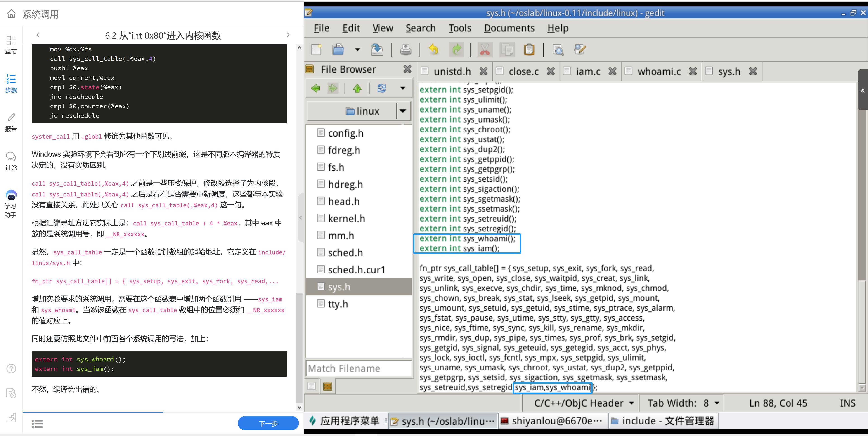Screen dimensions: 868x436
Task: Open the Search menu in gedit
Action: (421, 28)
